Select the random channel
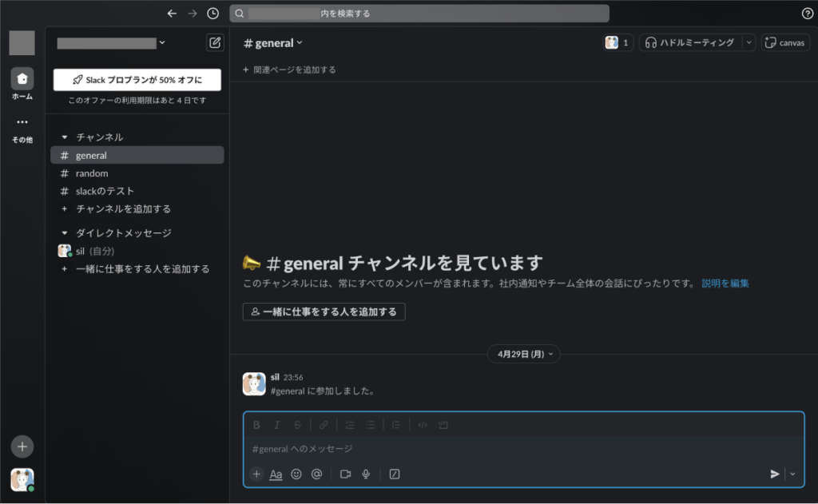 92,173
